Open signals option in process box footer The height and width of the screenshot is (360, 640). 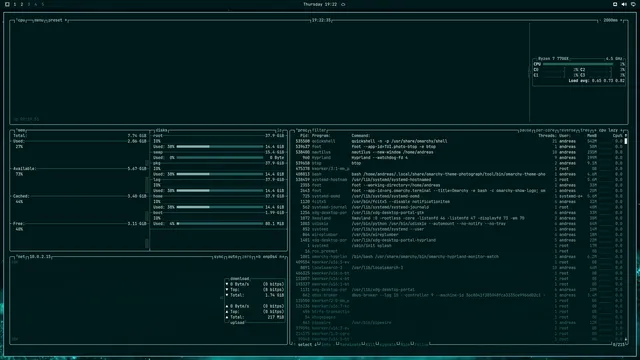tap(387, 344)
